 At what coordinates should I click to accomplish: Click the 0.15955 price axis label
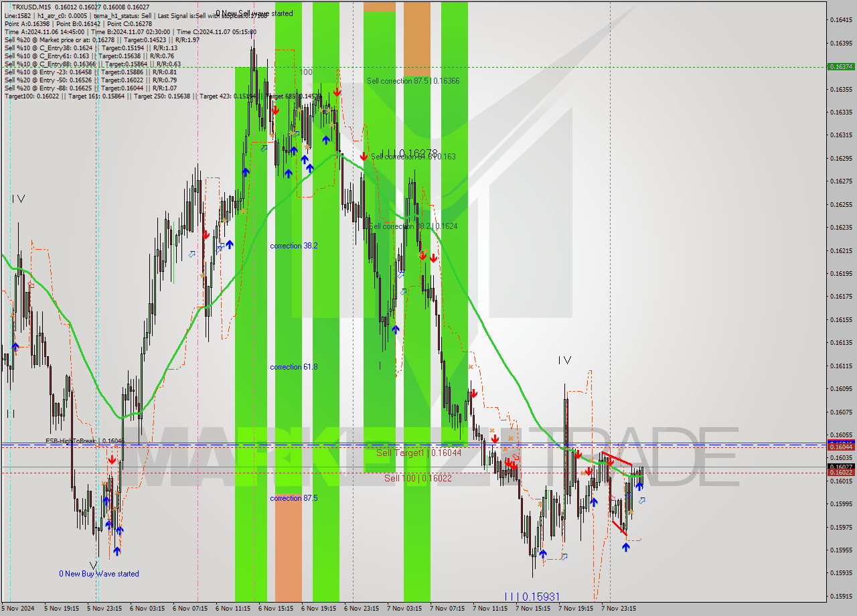pyautogui.click(x=841, y=550)
